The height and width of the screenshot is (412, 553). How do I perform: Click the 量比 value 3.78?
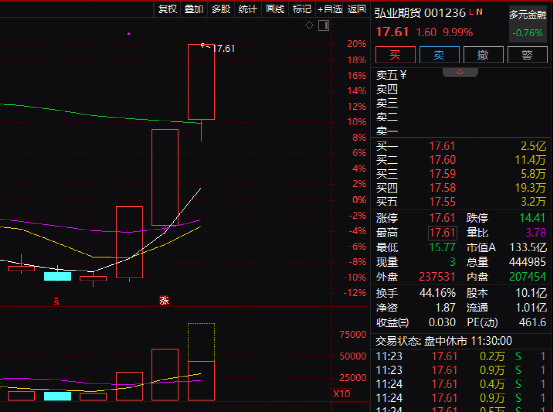tap(536, 232)
